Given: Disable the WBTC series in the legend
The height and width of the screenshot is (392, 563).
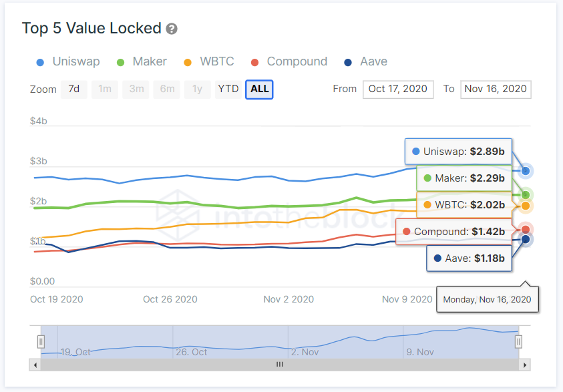Looking at the screenshot, I should point(208,61).
